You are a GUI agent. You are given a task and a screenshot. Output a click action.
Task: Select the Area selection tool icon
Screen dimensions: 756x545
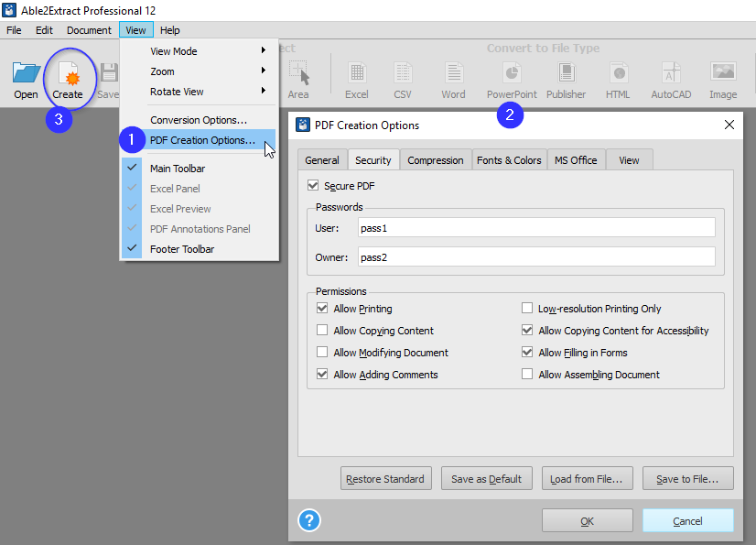(x=299, y=72)
